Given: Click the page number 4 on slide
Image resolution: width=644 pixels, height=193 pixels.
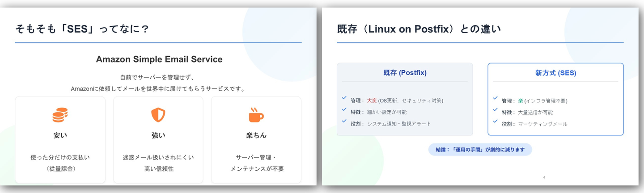Looking at the screenshot, I should pos(544,177).
